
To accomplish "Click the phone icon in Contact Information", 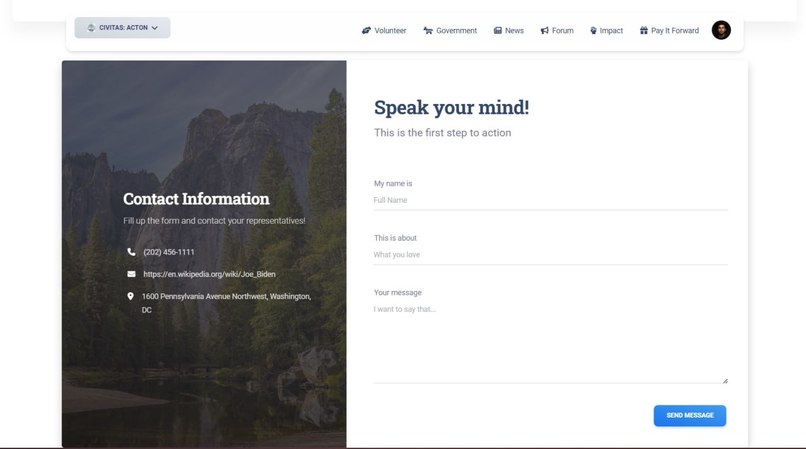I will pos(131,252).
